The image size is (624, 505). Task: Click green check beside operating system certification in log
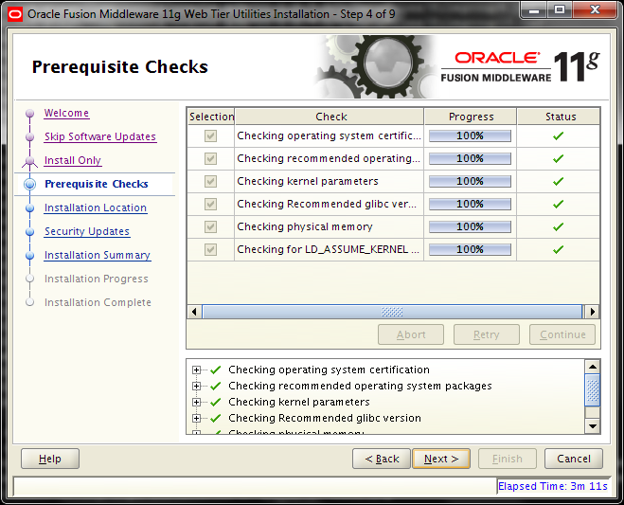click(215, 370)
